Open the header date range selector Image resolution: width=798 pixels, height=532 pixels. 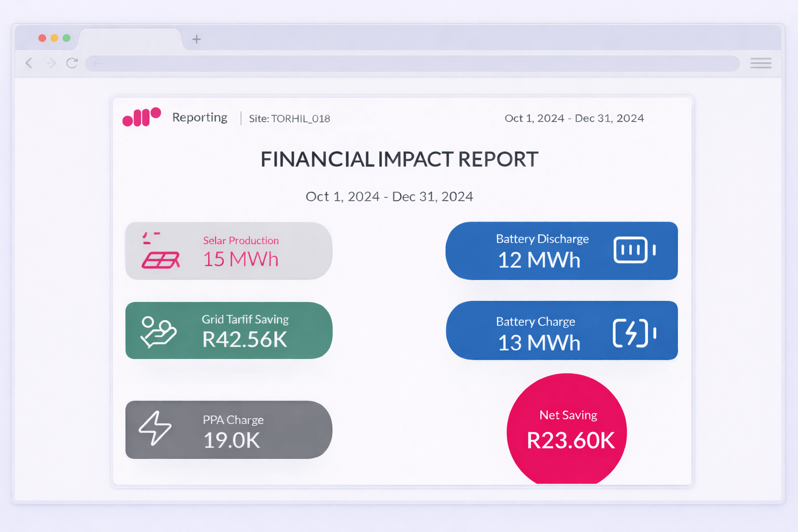(574, 118)
